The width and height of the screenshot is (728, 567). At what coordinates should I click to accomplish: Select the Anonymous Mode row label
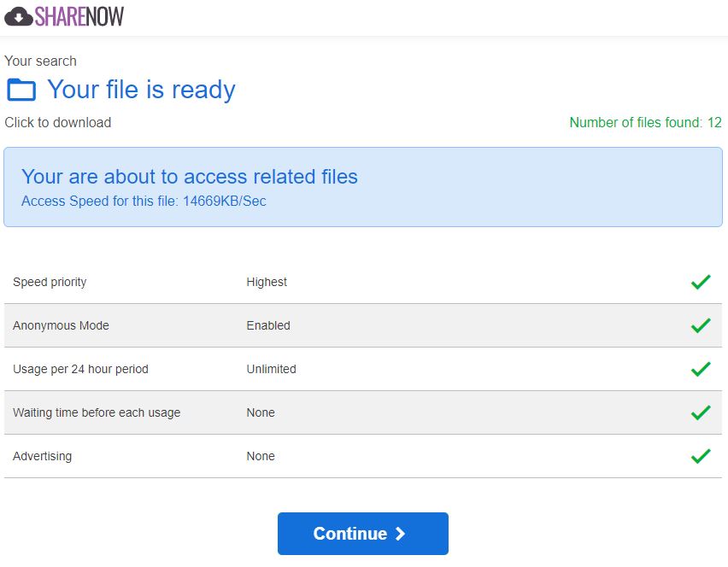[61, 325]
